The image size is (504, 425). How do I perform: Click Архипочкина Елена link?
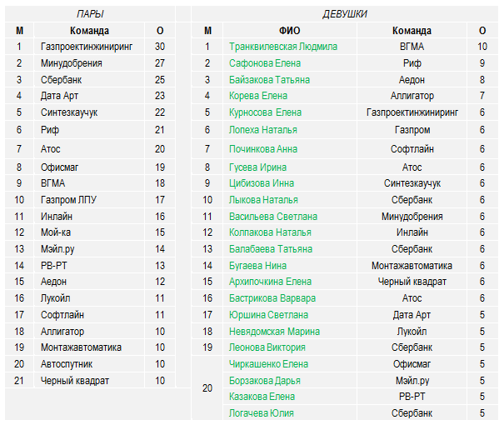click(x=270, y=282)
